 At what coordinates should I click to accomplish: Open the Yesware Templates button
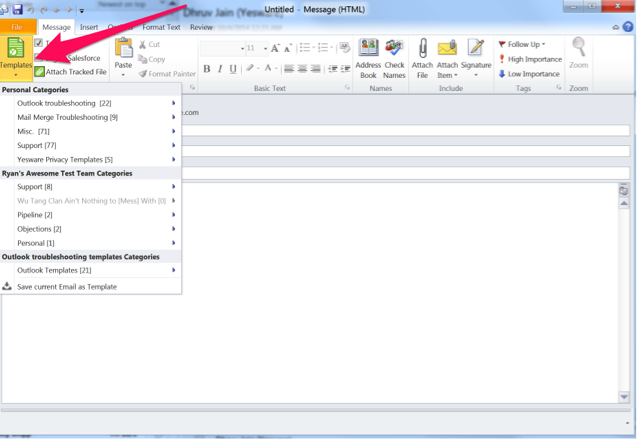15,57
